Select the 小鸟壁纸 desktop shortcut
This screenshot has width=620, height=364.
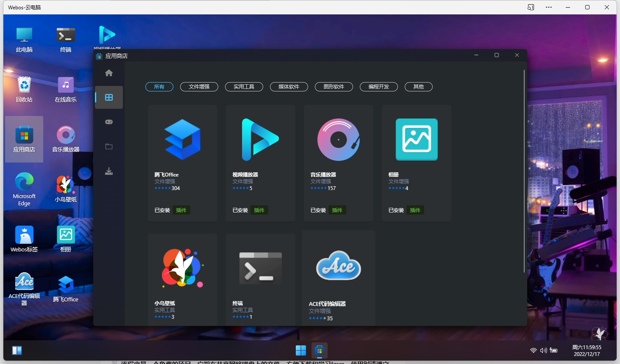[x=66, y=189]
